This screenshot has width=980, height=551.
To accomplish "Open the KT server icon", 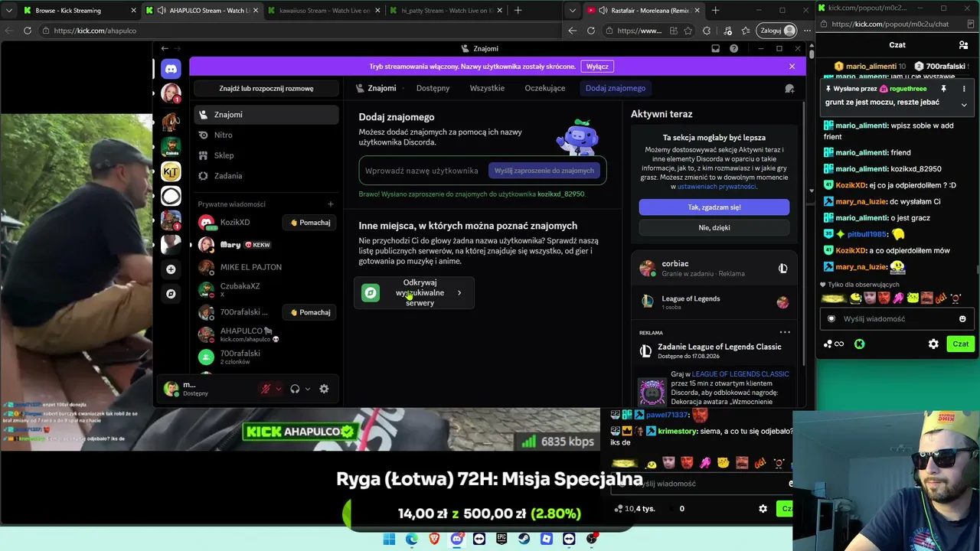I will (x=171, y=171).
